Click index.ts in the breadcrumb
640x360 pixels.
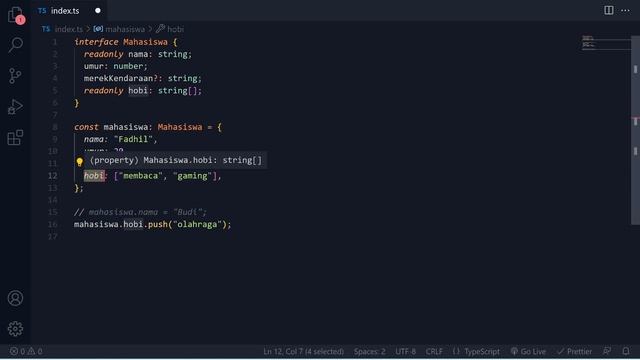pyautogui.click(x=69, y=29)
